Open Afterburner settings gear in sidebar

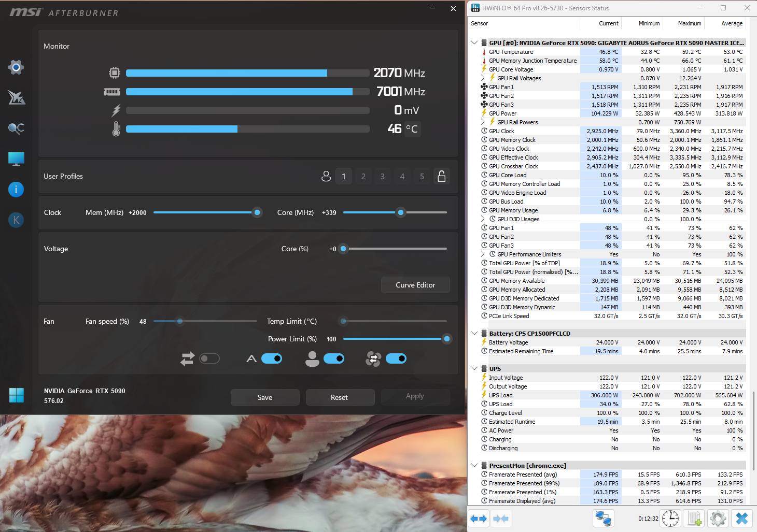(16, 67)
